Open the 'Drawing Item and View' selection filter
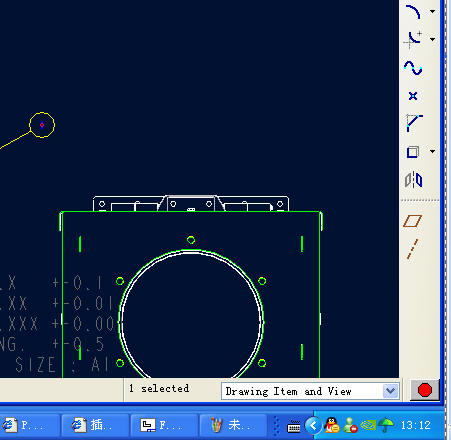This screenshot has height=440, width=451. (x=310, y=391)
